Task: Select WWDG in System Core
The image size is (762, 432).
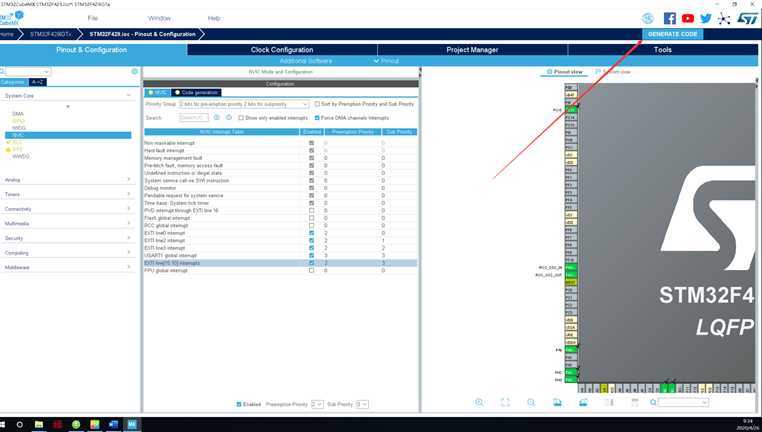Action: 21,156
